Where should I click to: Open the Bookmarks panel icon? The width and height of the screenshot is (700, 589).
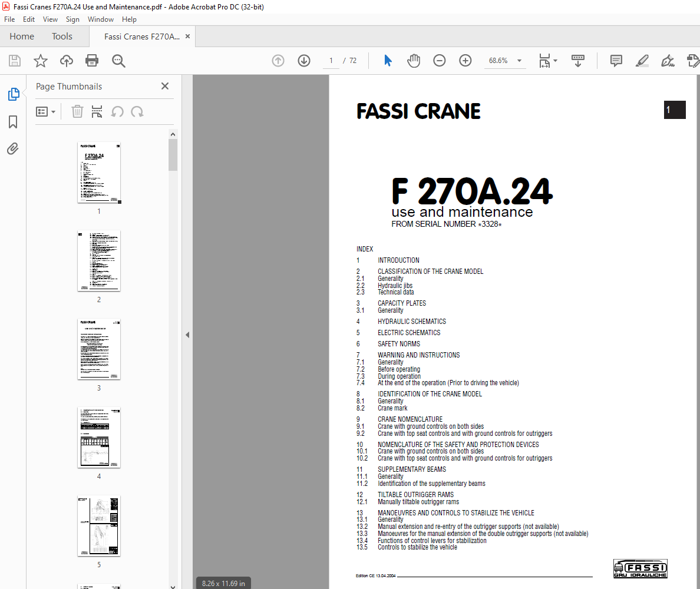click(x=13, y=122)
